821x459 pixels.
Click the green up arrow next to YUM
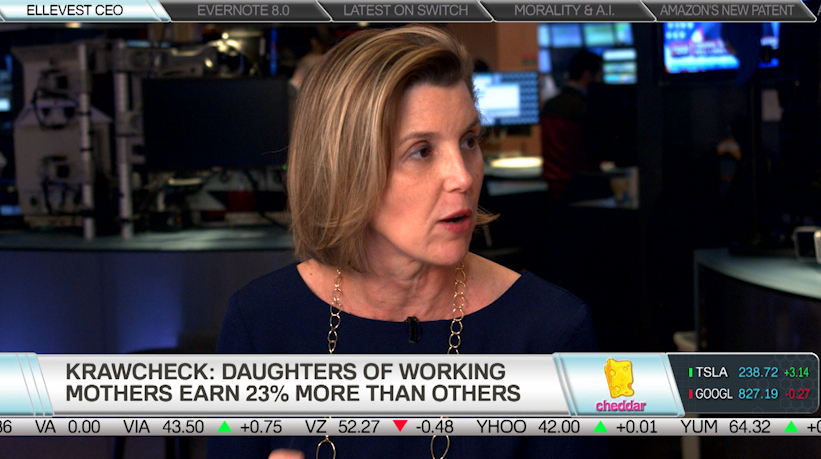(792, 427)
